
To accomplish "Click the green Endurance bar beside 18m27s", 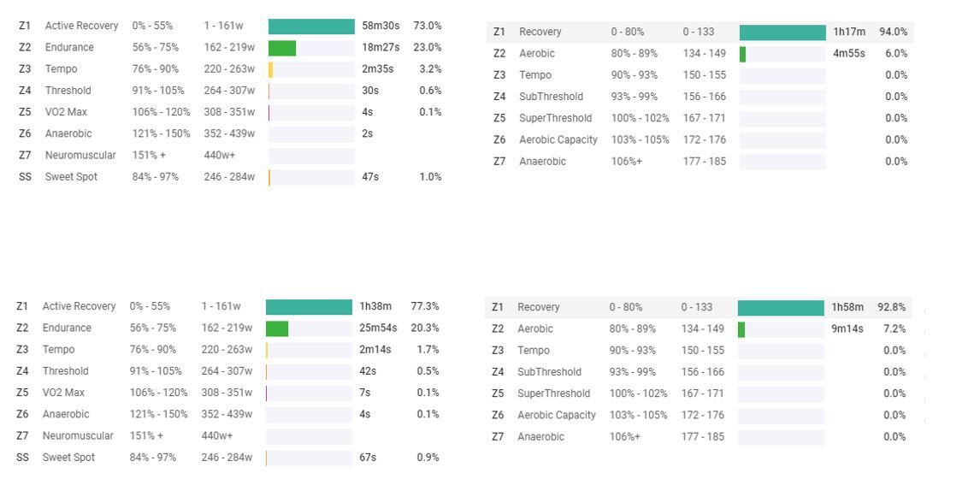I will [282, 48].
